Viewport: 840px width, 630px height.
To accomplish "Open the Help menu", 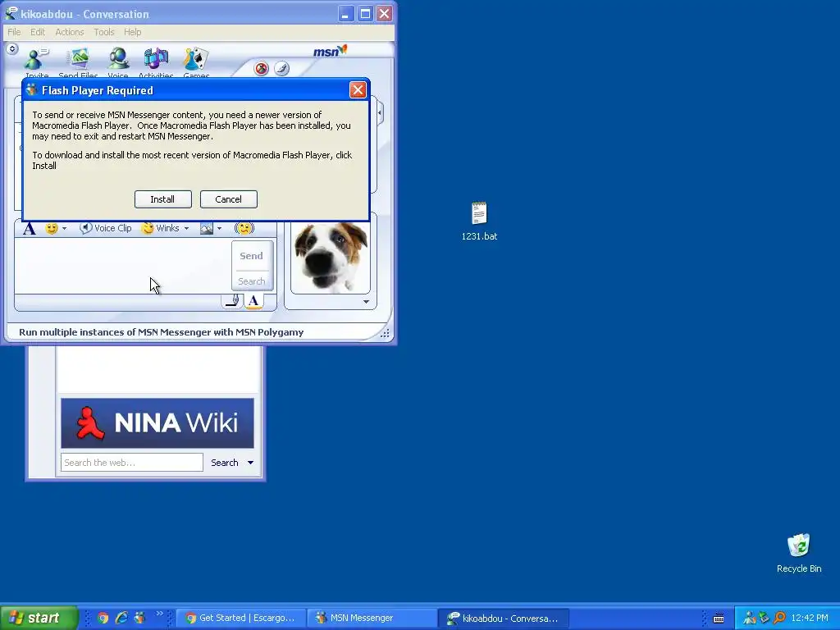I will pyautogui.click(x=132, y=32).
